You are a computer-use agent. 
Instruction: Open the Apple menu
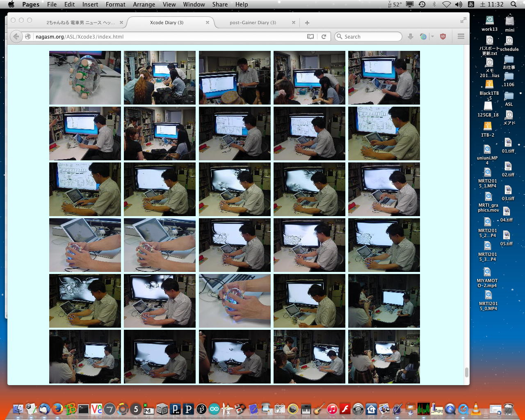coord(11,5)
